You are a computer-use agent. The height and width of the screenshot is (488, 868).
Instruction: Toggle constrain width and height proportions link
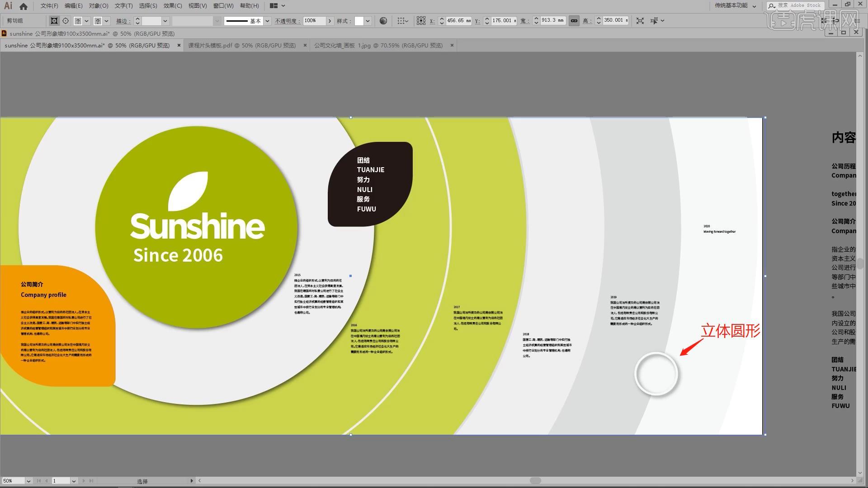574,21
